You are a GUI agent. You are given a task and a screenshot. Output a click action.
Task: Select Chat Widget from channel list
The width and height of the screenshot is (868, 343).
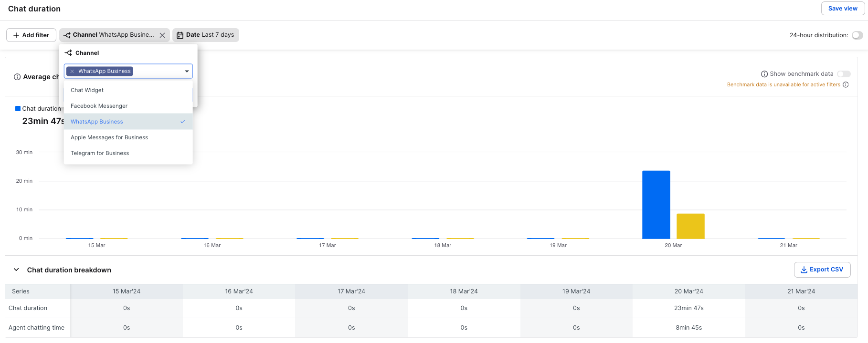(x=87, y=90)
